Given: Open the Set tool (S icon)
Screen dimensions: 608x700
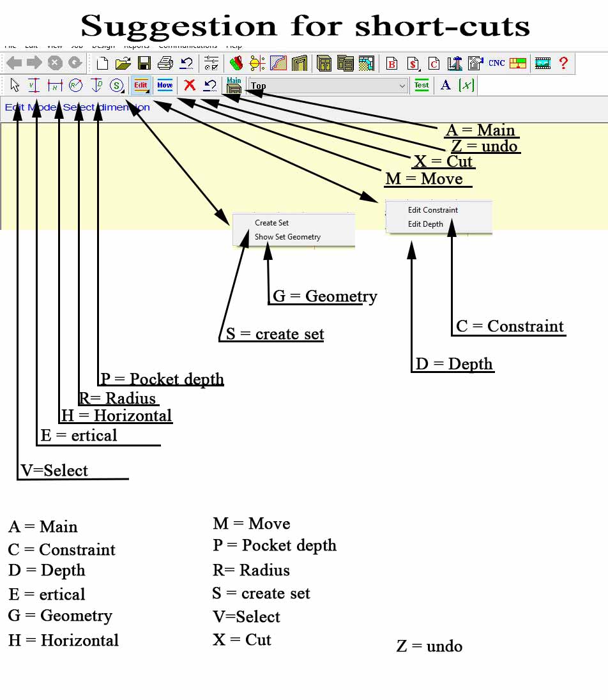Looking at the screenshot, I should click(117, 85).
